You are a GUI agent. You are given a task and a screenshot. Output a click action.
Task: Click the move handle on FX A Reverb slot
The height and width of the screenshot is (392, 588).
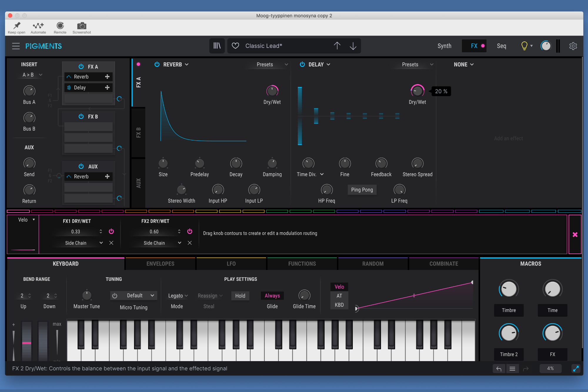[107, 76]
